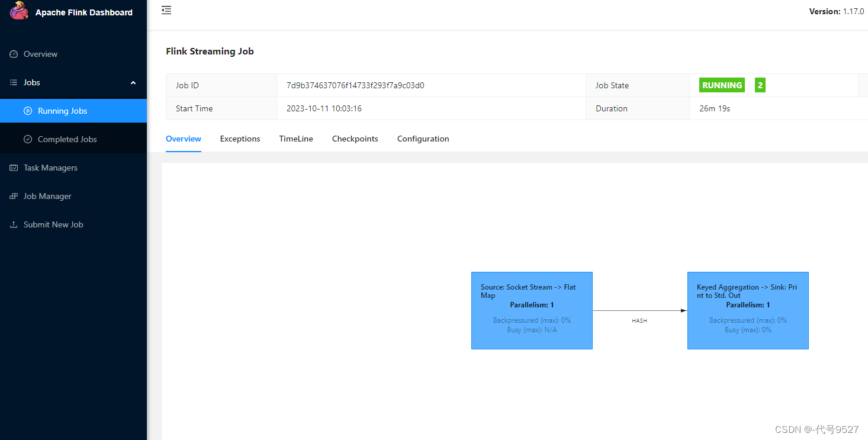Select the Overview job tab

pos(184,139)
